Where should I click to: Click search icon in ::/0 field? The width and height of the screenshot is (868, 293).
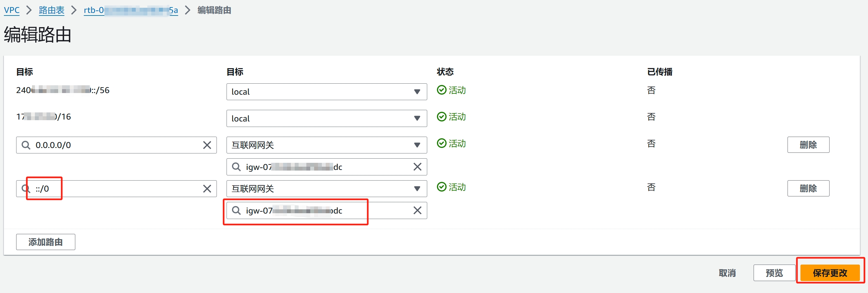(x=26, y=189)
